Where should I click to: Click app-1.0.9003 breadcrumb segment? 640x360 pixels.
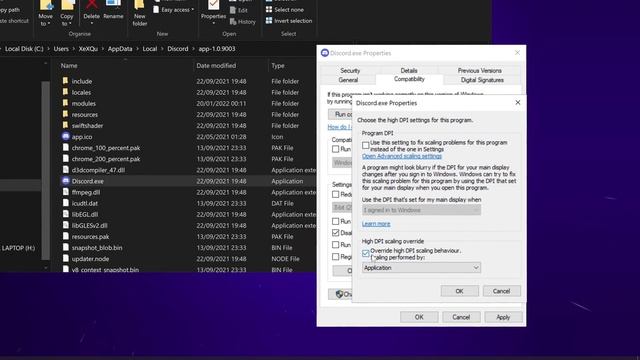click(x=217, y=49)
